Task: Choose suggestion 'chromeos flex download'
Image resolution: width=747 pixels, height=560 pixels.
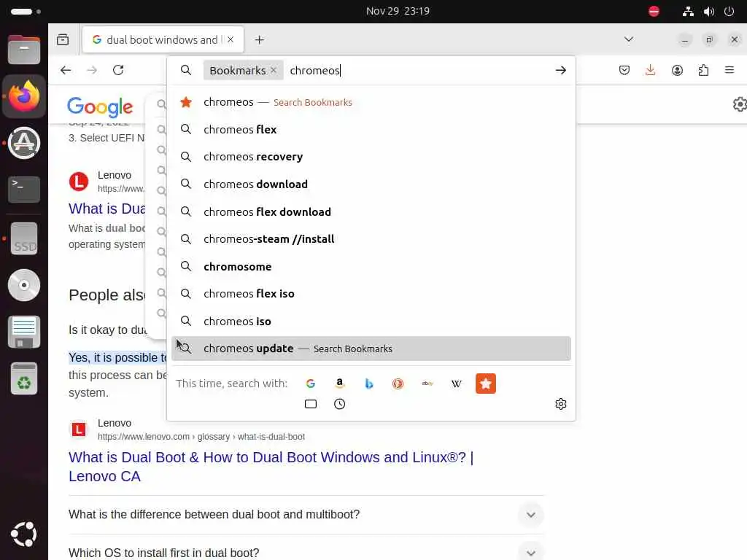Action: (x=371, y=212)
